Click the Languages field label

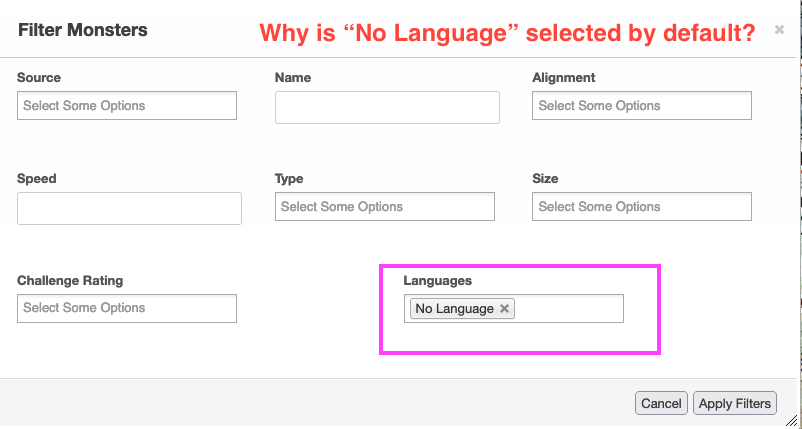[x=438, y=281]
